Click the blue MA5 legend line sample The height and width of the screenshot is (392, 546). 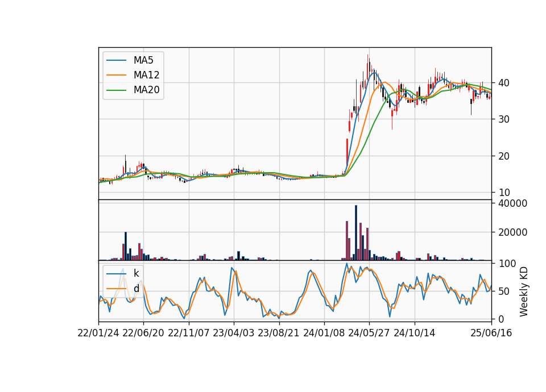(x=116, y=60)
